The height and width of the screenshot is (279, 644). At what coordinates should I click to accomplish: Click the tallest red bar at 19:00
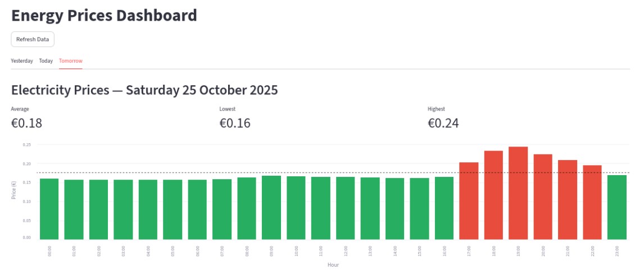[x=518, y=193]
